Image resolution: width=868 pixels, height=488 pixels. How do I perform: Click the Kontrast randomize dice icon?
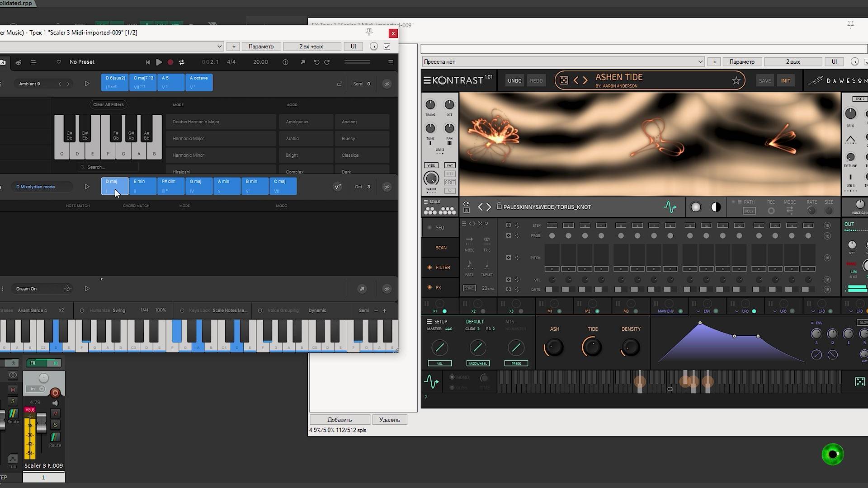click(564, 80)
